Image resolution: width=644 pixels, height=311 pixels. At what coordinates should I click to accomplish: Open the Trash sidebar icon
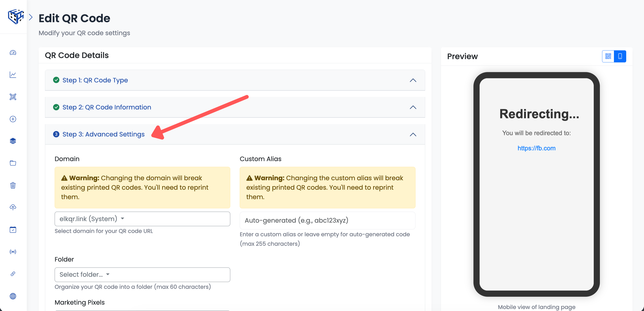[13, 185]
